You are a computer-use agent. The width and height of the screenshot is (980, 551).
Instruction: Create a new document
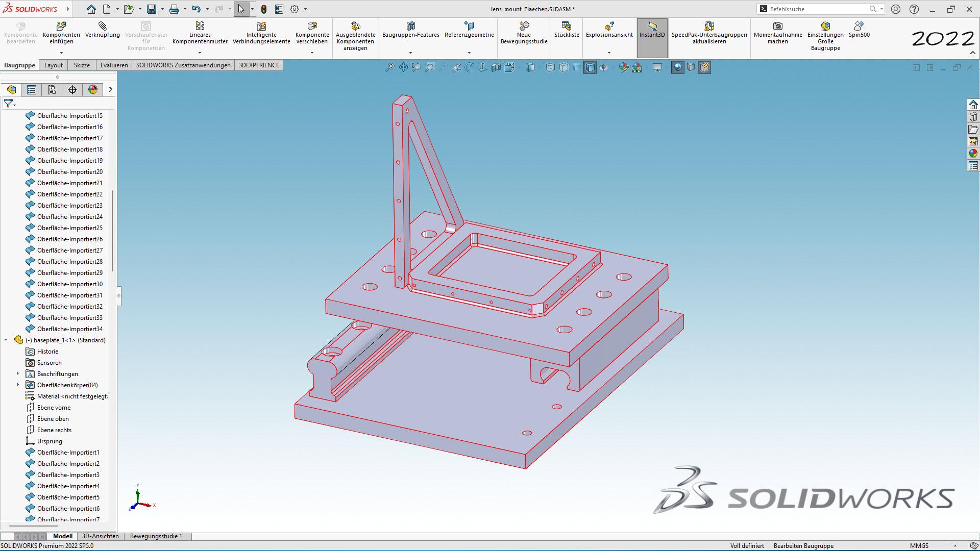[x=106, y=9]
